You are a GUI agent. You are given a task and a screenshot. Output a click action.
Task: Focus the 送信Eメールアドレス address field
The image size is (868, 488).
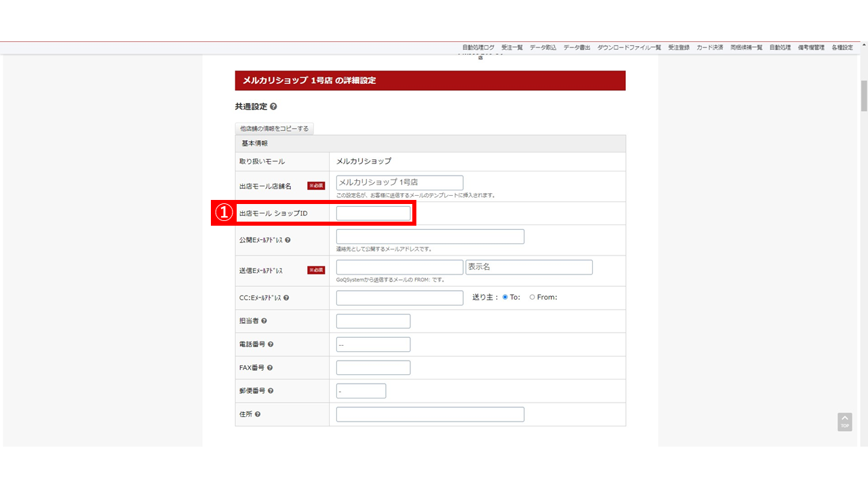click(399, 267)
